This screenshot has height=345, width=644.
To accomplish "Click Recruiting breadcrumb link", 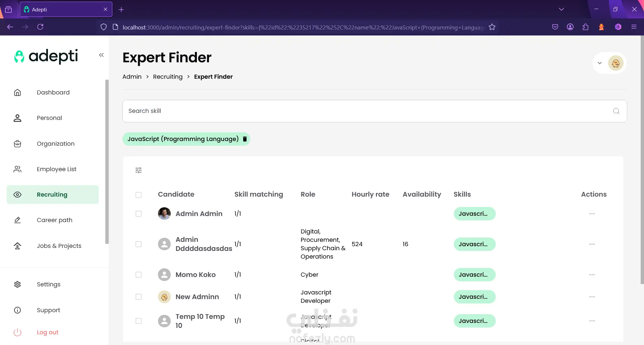I will point(168,77).
